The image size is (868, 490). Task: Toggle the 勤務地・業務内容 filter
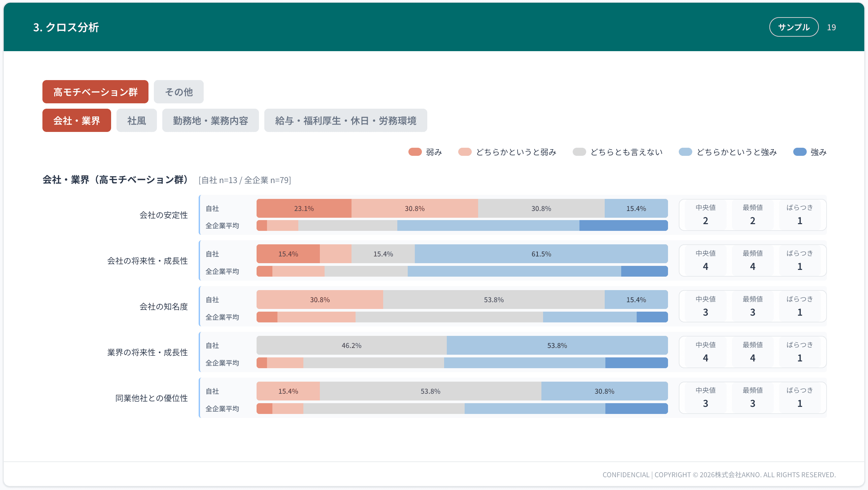click(210, 120)
